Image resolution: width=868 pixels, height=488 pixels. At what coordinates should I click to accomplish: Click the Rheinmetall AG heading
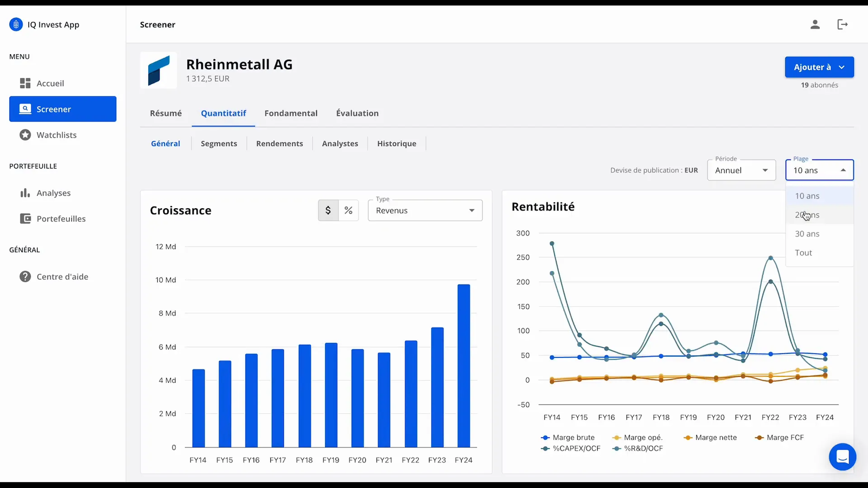[x=239, y=65]
